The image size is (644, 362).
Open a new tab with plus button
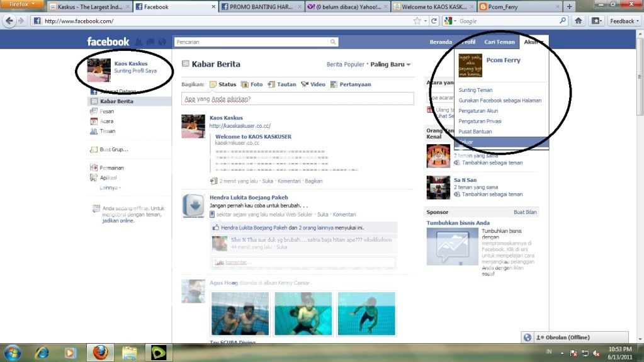click(x=569, y=6)
